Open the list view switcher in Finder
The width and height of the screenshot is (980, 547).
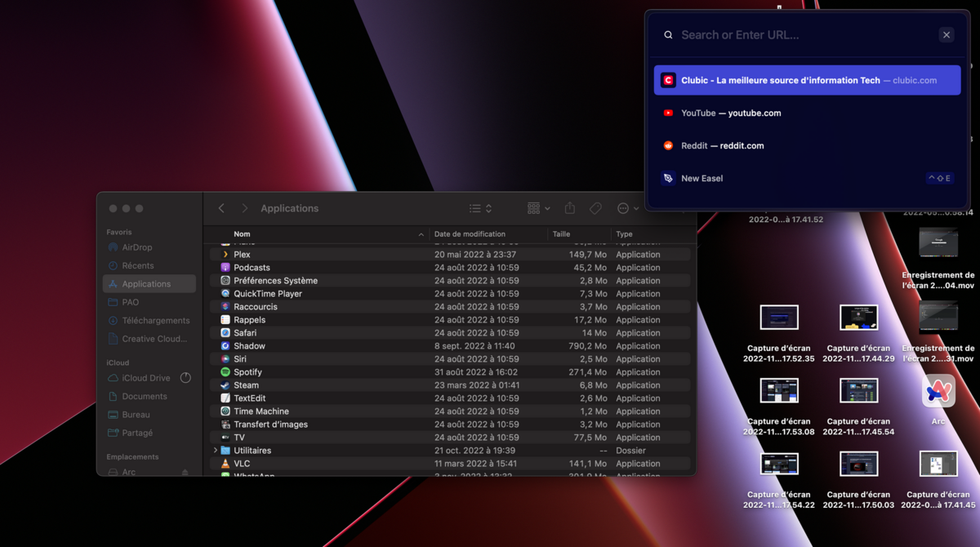click(480, 208)
